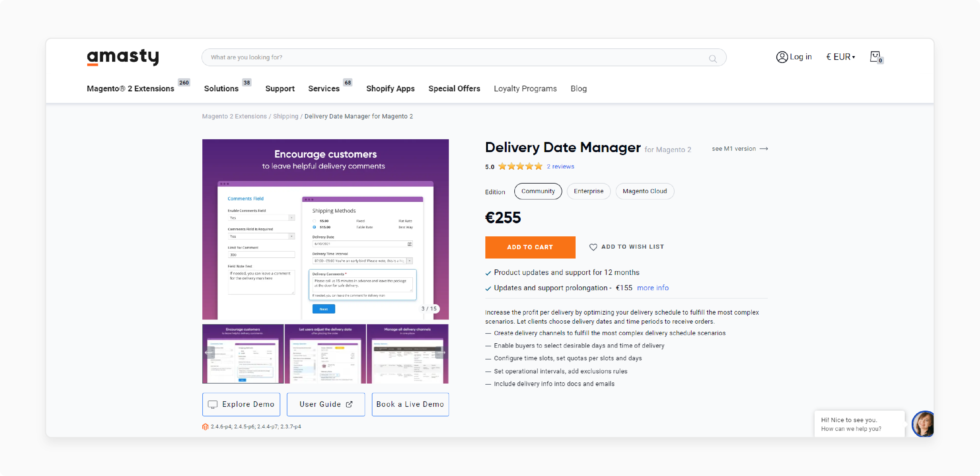This screenshot has height=476, width=980.
Task: Click the heart wish list icon
Action: click(x=593, y=247)
